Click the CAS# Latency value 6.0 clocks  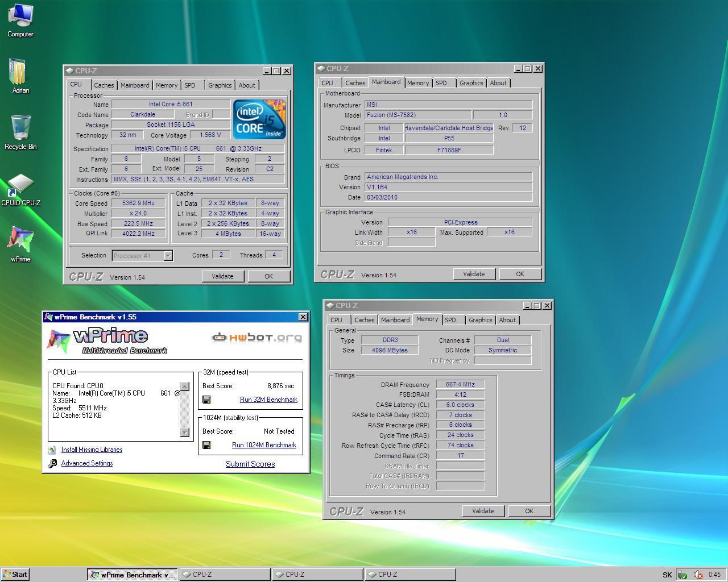pyautogui.click(x=460, y=405)
